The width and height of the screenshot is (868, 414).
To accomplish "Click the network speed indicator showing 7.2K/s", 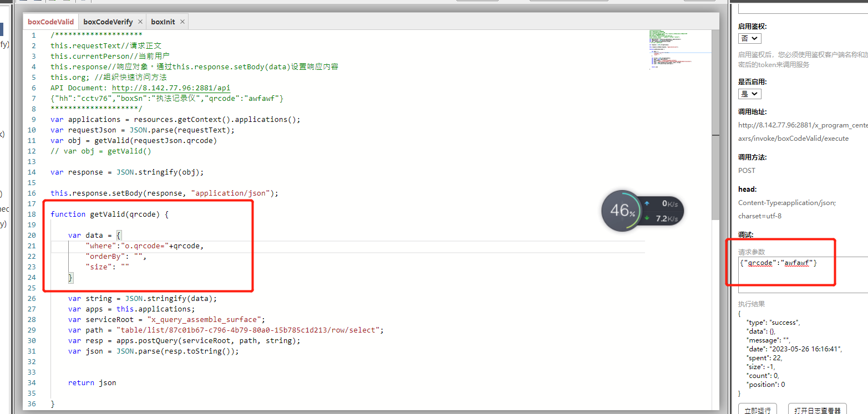I will pyautogui.click(x=663, y=218).
